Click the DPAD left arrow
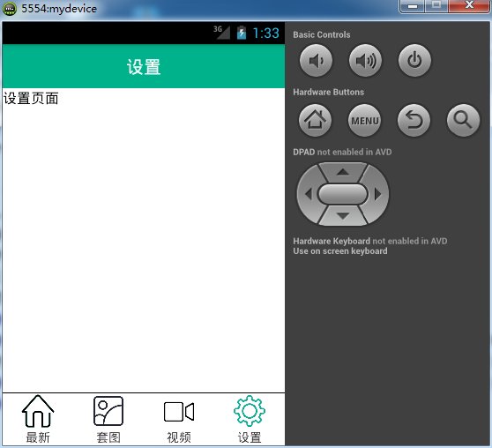Viewport: 492px width, 448px height. pos(308,194)
